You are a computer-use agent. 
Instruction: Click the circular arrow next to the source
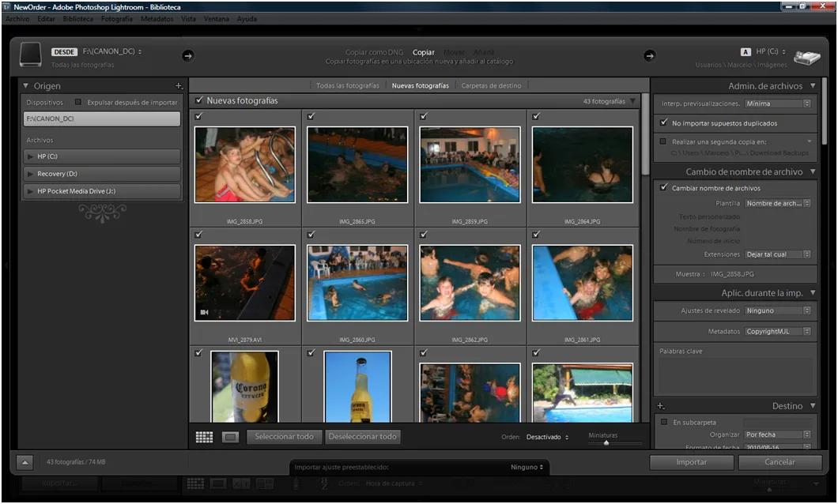[187, 57]
